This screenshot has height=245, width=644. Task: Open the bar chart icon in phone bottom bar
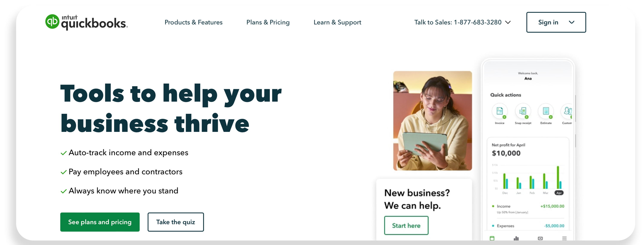516,238
